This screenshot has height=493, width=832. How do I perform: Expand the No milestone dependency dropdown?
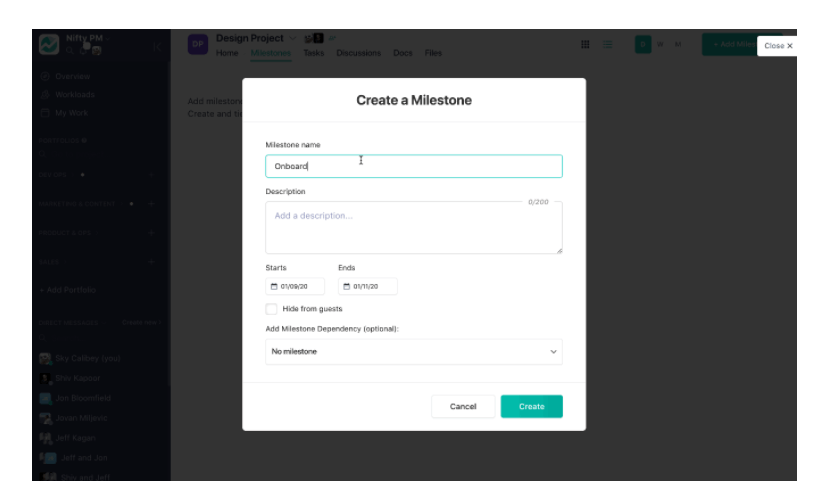pyautogui.click(x=414, y=352)
